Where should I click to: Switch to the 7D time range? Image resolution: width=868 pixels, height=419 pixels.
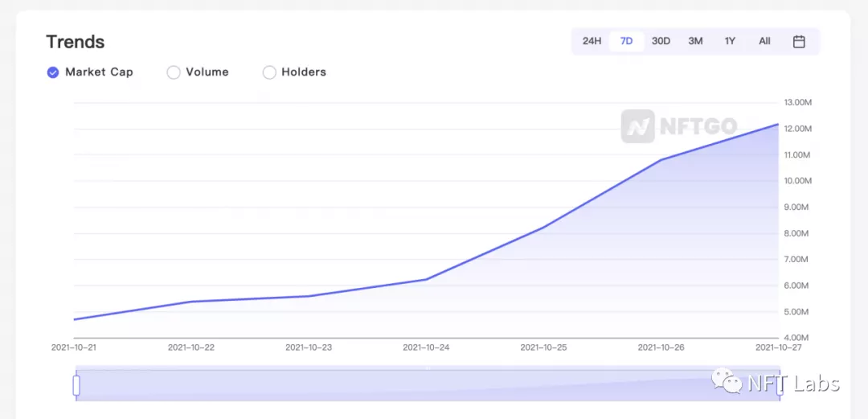[627, 42]
